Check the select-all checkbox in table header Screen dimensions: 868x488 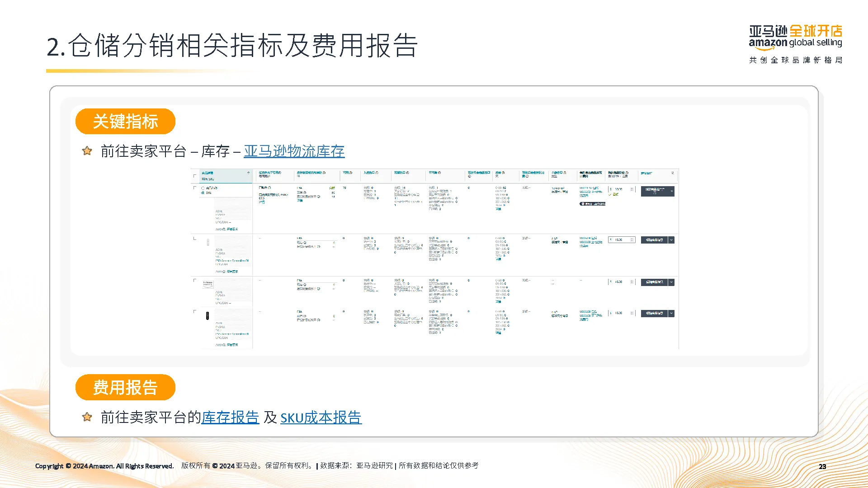pyautogui.click(x=195, y=176)
